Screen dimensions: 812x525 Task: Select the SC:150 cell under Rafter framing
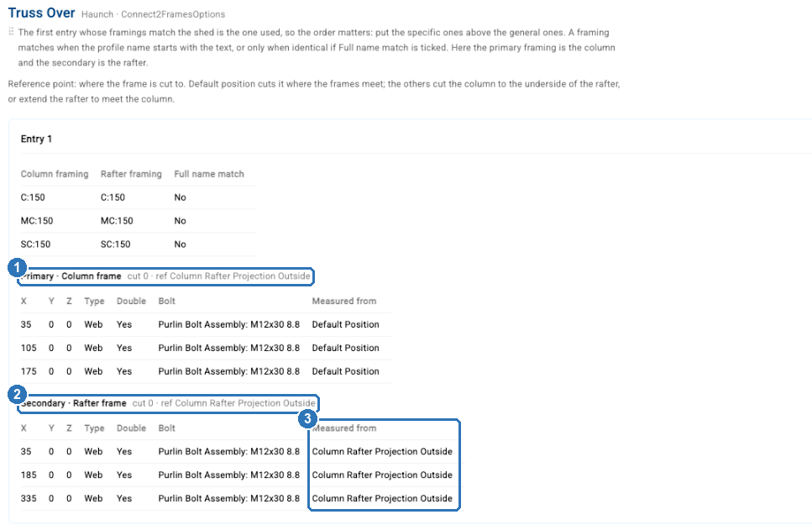click(116, 244)
